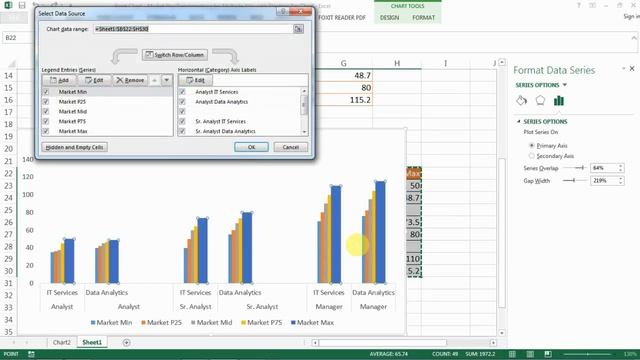Image resolution: width=640 pixels, height=360 pixels.
Task: Click the Market Max legend entry in chart
Action: 312,322
